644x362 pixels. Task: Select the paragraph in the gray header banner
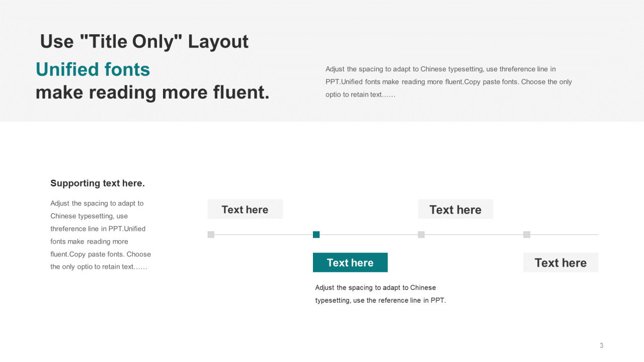click(448, 81)
